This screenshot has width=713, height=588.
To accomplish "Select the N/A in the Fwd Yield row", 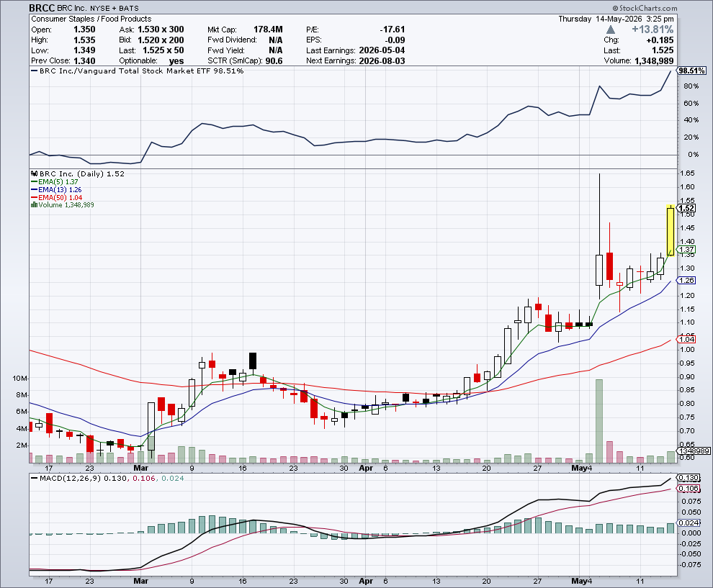I will pos(276,50).
